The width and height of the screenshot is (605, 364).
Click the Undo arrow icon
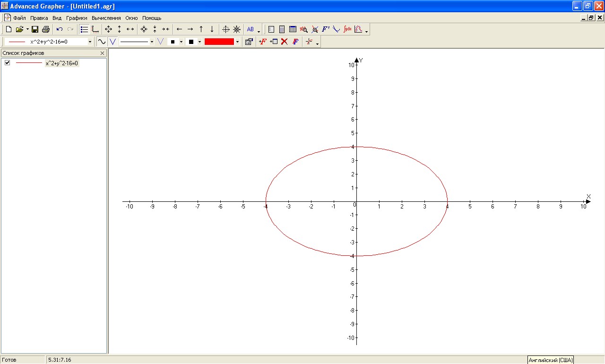click(60, 29)
